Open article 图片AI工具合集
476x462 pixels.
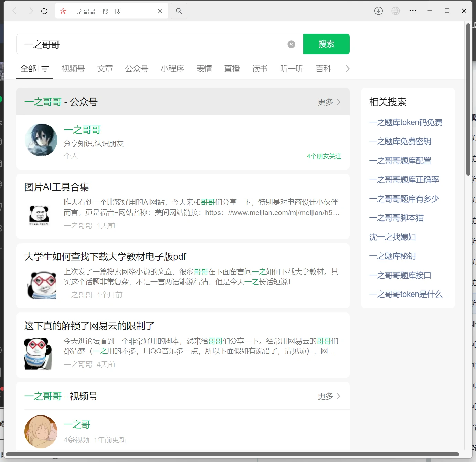point(56,187)
